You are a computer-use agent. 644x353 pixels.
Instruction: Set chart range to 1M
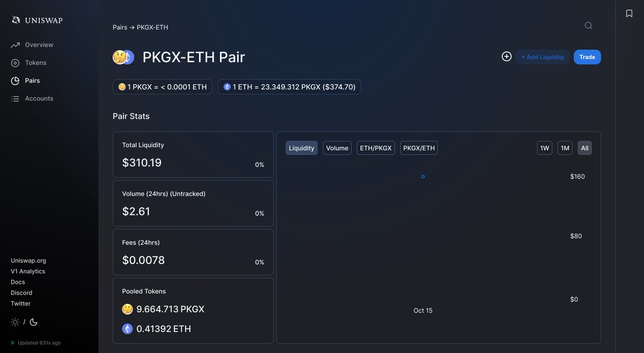click(x=565, y=148)
